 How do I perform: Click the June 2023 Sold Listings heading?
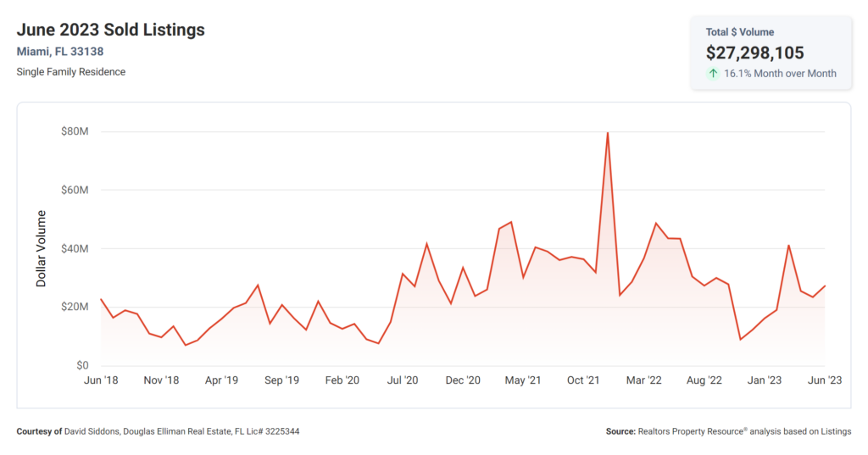[x=111, y=30]
